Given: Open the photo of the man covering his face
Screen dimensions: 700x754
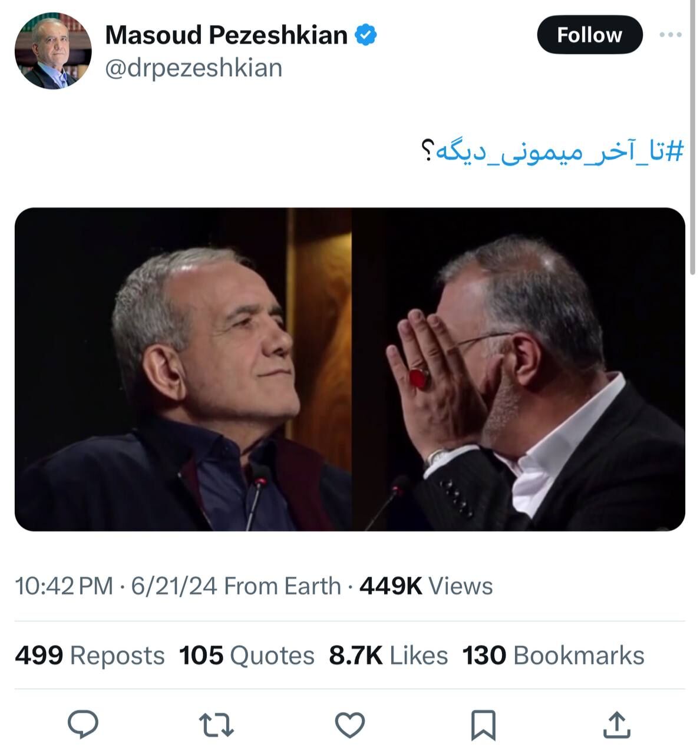Looking at the screenshot, I should 519,369.
